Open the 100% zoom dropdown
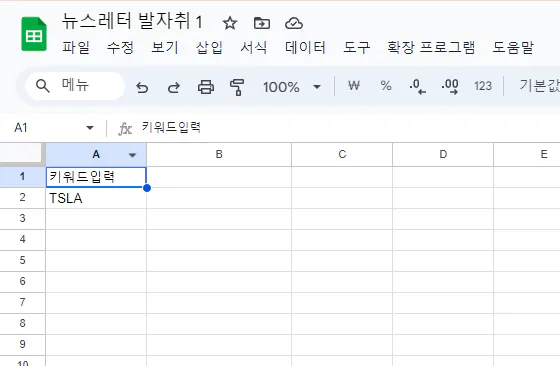Viewport: 560px width, 366px height. [292, 87]
